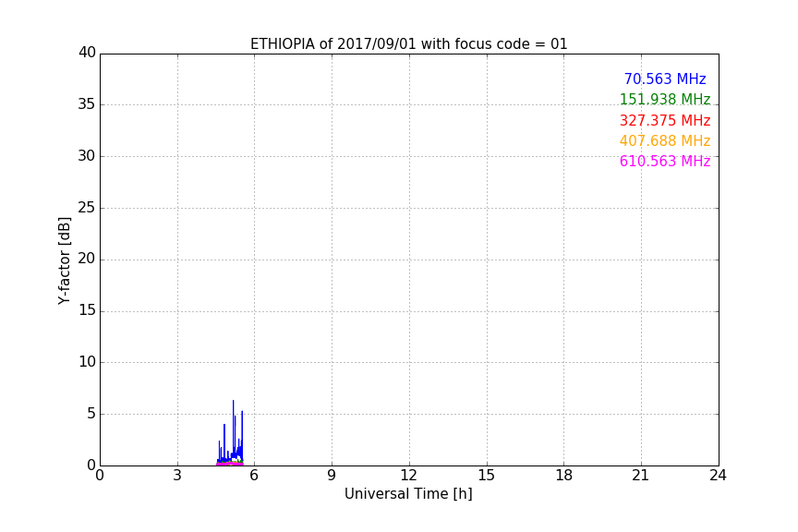Click the x-axis tick label 21

641,476
